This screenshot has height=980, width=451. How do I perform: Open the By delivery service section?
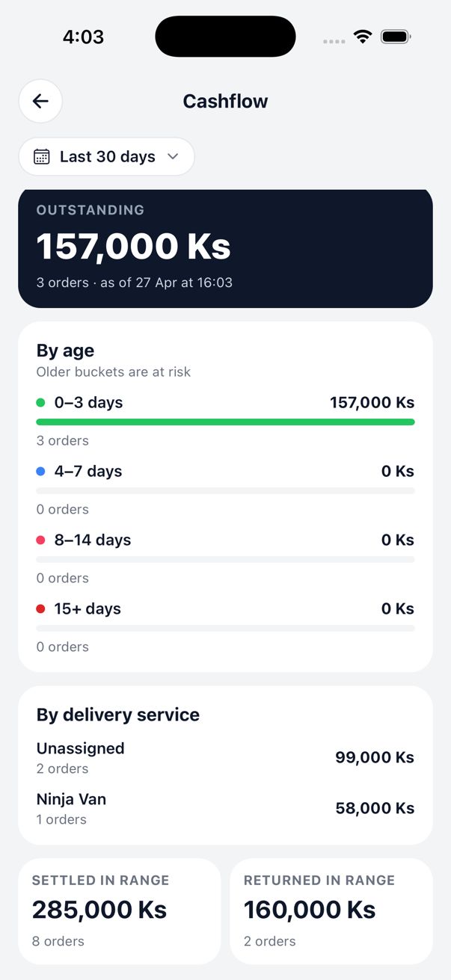117,715
